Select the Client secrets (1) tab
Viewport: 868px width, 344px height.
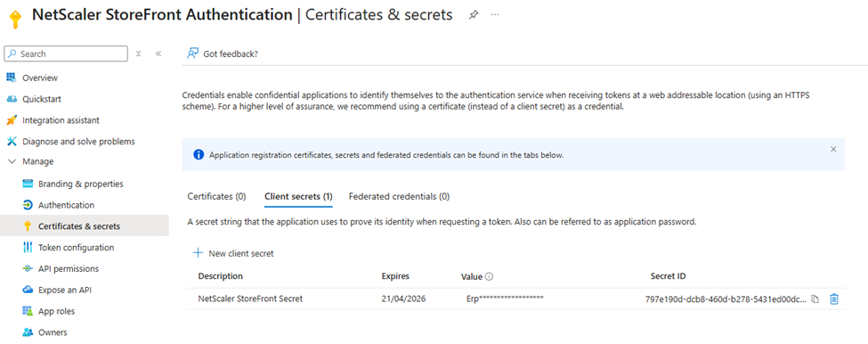point(298,196)
